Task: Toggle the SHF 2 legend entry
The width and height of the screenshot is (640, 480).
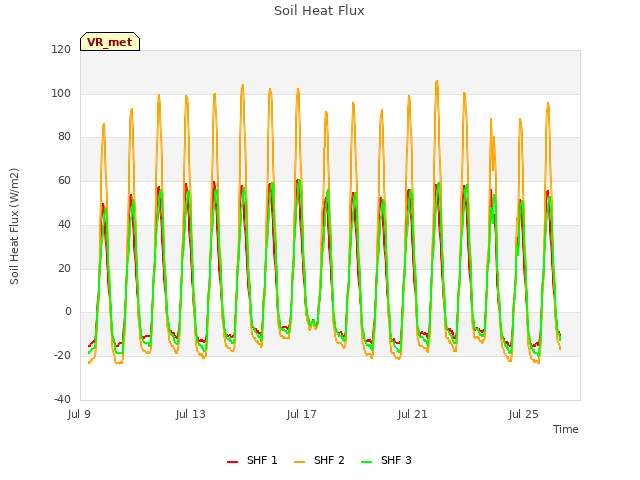Action: click(x=319, y=460)
